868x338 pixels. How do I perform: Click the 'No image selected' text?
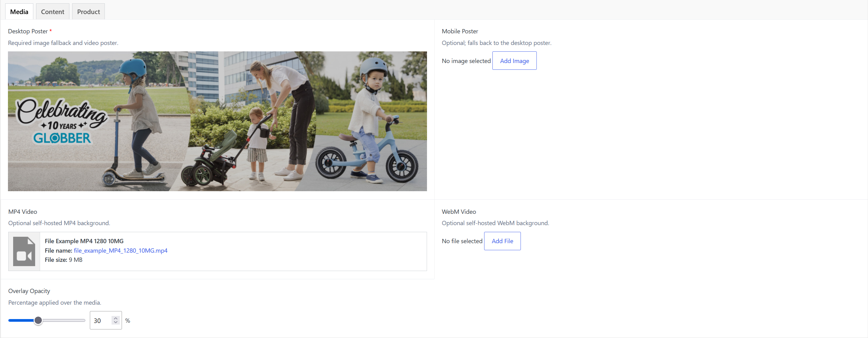coord(466,61)
